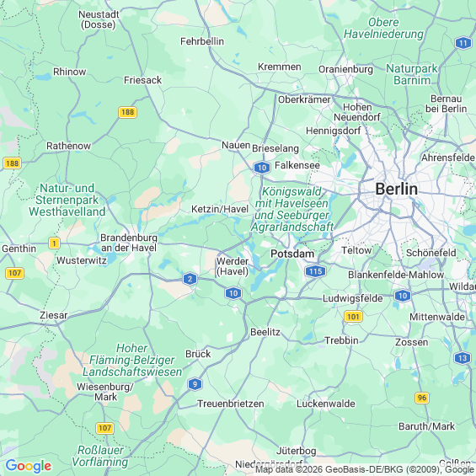Image resolution: width=476 pixels, height=476 pixels.
Task: Click the A9 highway shield icon
Action: tap(195, 384)
